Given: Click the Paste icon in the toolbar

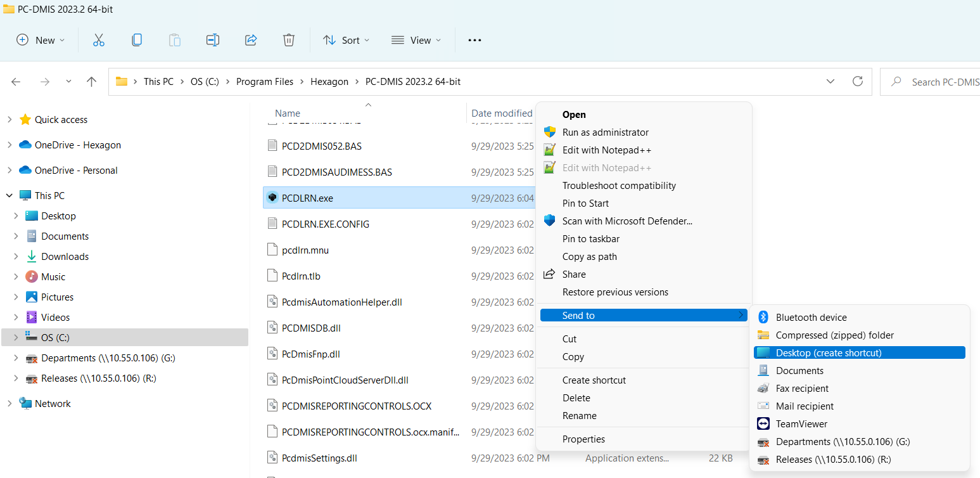Looking at the screenshot, I should [175, 40].
